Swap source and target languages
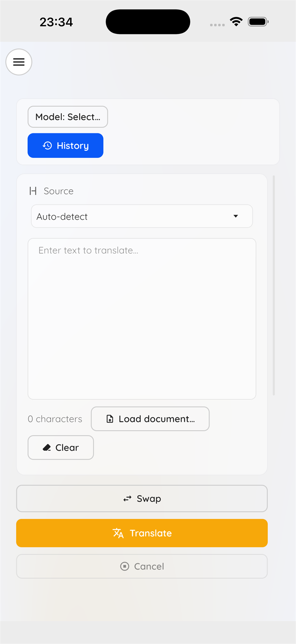 (142, 499)
